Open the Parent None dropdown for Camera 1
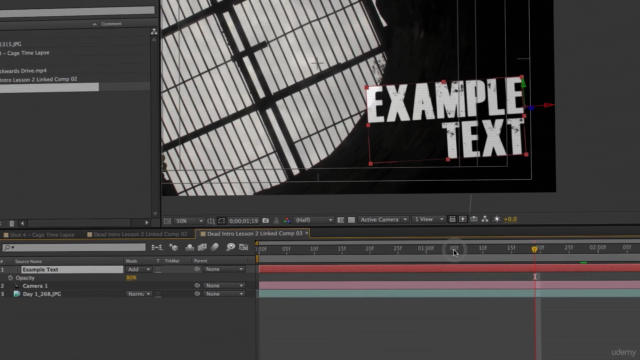The width and height of the screenshot is (640, 360). (x=224, y=286)
